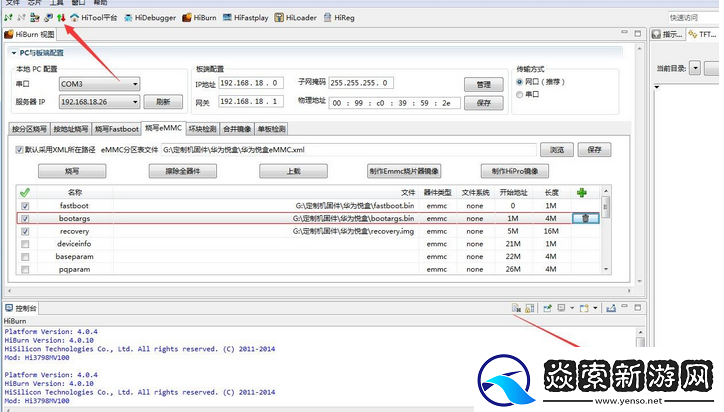Switch to 按地址烧写 tab
Screen dimensions: 724x412
(71, 129)
